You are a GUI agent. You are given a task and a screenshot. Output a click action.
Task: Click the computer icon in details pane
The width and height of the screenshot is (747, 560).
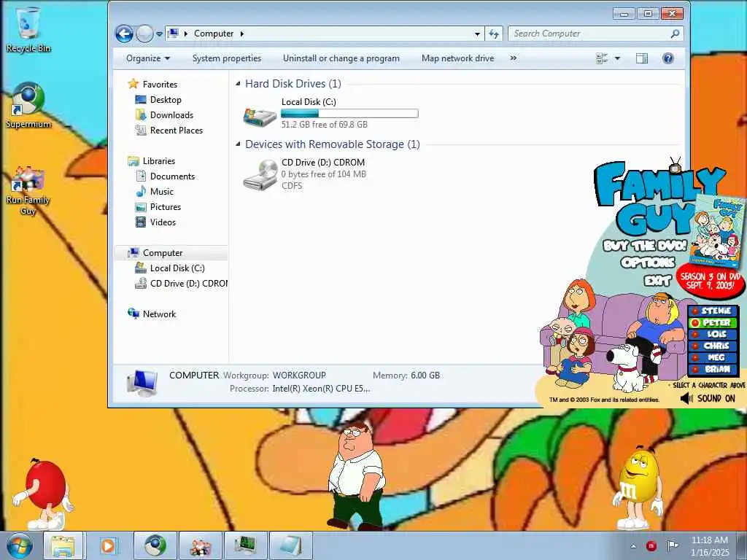coord(142,383)
